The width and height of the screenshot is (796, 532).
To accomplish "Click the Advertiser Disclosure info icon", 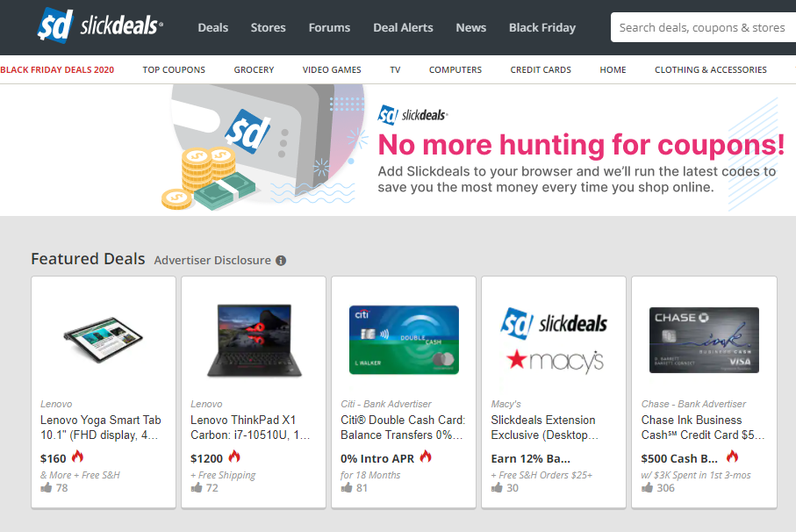I will (281, 261).
